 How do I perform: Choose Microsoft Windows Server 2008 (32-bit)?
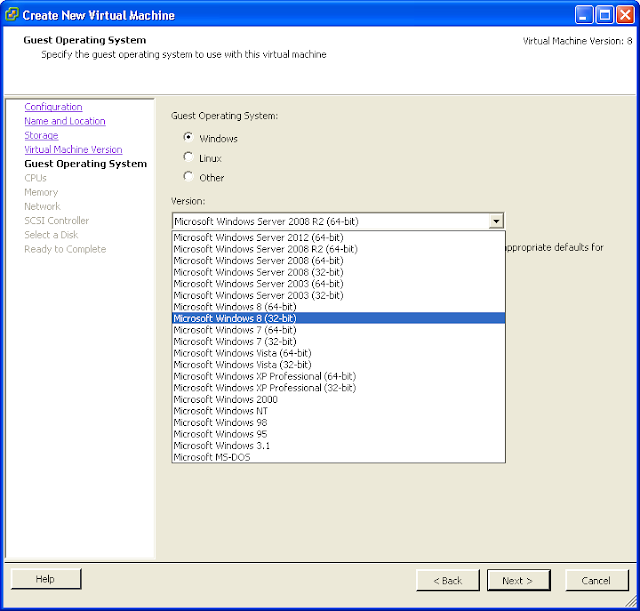tap(338, 272)
